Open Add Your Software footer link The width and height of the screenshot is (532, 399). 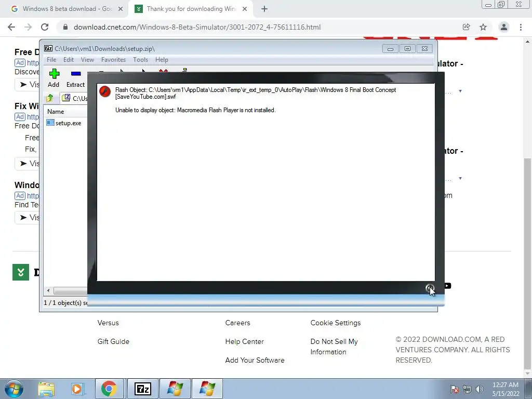click(x=255, y=360)
